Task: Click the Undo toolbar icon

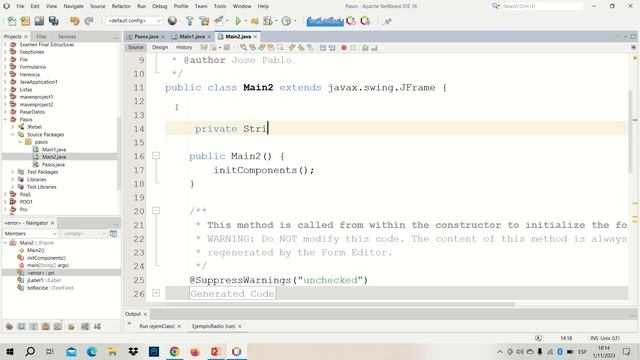Action: pos(74,21)
